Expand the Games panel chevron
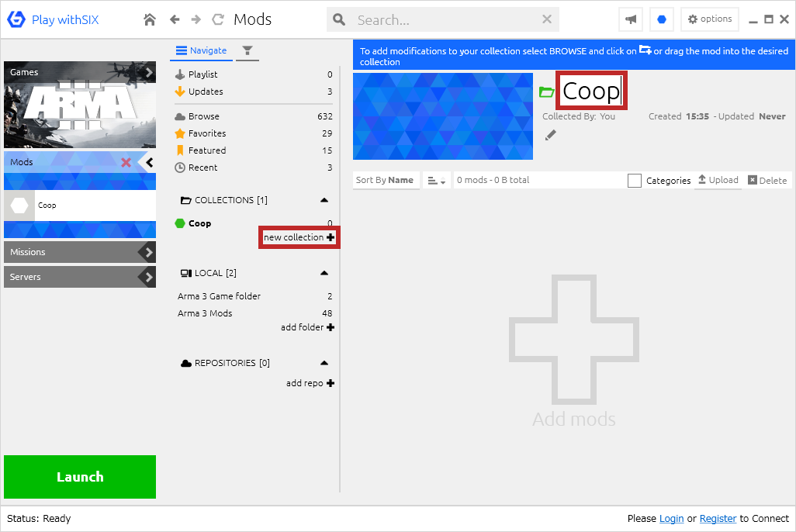This screenshot has height=532, width=796. point(149,72)
